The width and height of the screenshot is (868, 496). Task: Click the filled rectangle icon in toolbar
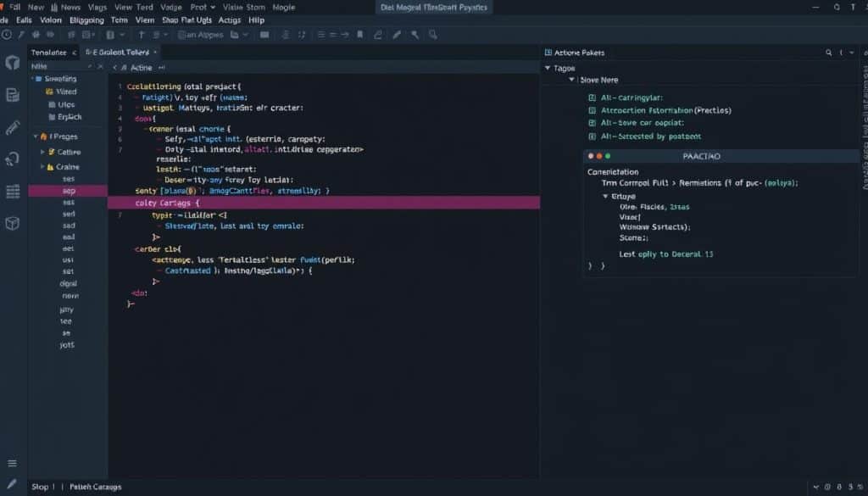tap(264, 34)
